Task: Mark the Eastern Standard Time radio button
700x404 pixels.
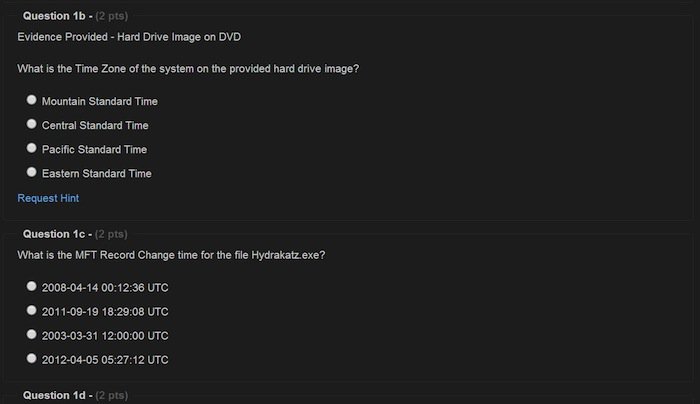Action: [x=32, y=172]
